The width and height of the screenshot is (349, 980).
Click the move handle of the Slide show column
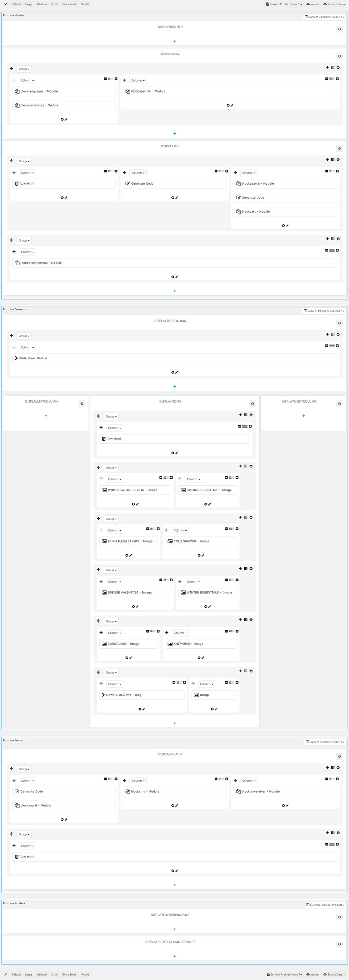14,347
